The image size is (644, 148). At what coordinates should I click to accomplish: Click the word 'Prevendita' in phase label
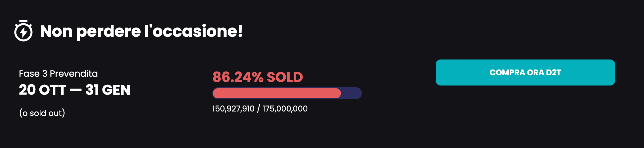74,74
